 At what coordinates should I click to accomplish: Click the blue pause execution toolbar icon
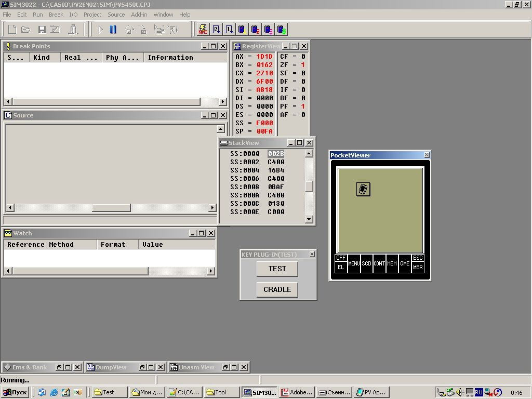coord(113,30)
